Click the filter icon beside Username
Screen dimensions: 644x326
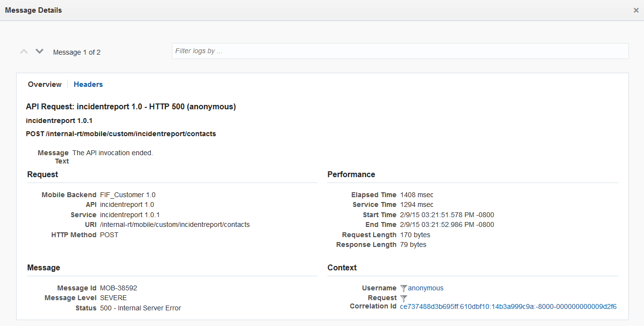pyautogui.click(x=403, y=288)
